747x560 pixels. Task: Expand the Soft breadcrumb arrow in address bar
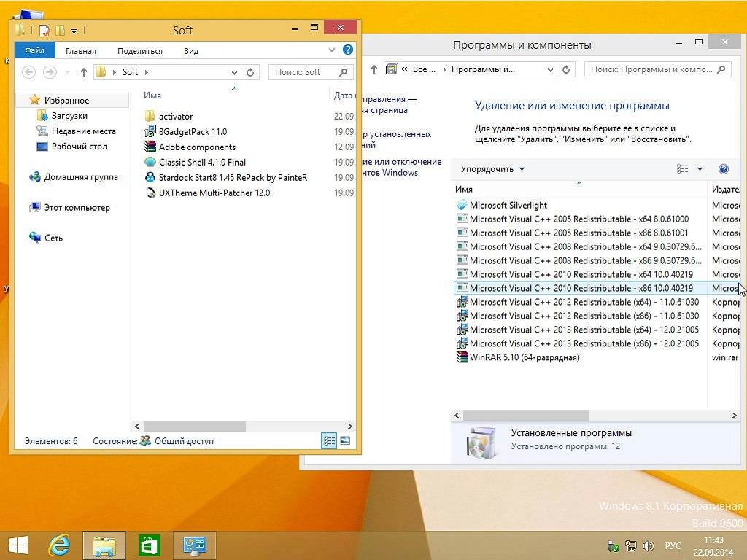coord(146,72)
